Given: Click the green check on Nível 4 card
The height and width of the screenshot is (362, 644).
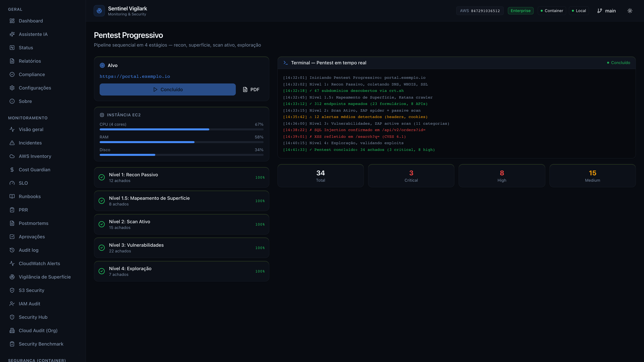Looking at the screenshot, I should 101,271.
